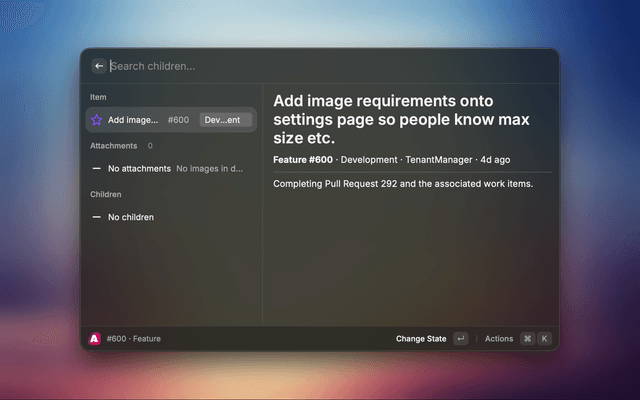Click the Command key icon

[527, 338]
